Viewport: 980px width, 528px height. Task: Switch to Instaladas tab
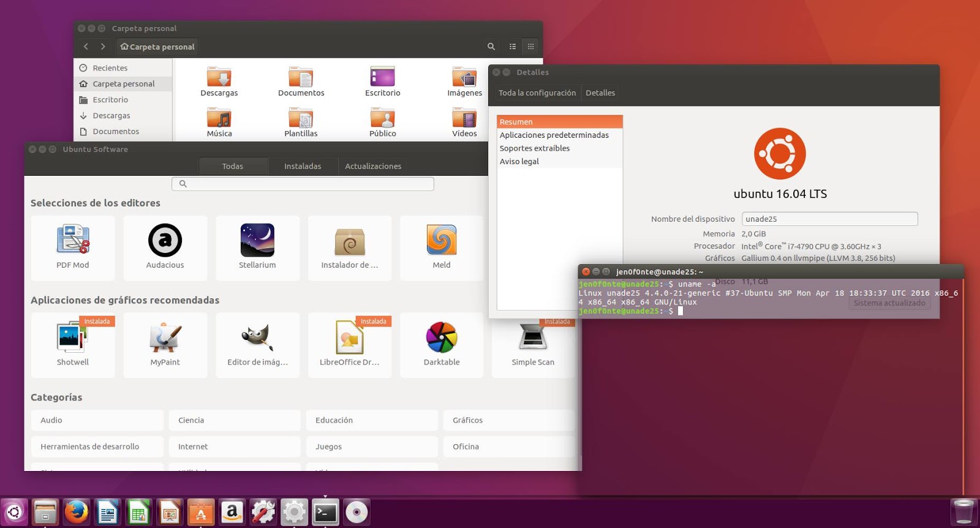(303, 166)
